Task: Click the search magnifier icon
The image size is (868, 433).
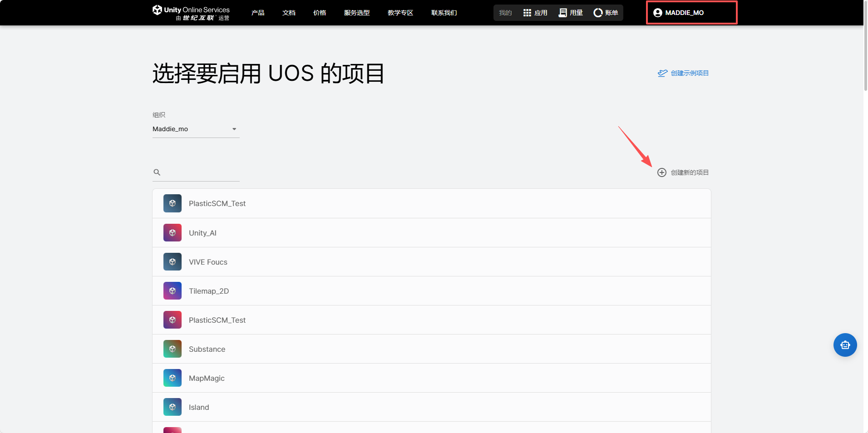Action: click(x=157, y=172)
